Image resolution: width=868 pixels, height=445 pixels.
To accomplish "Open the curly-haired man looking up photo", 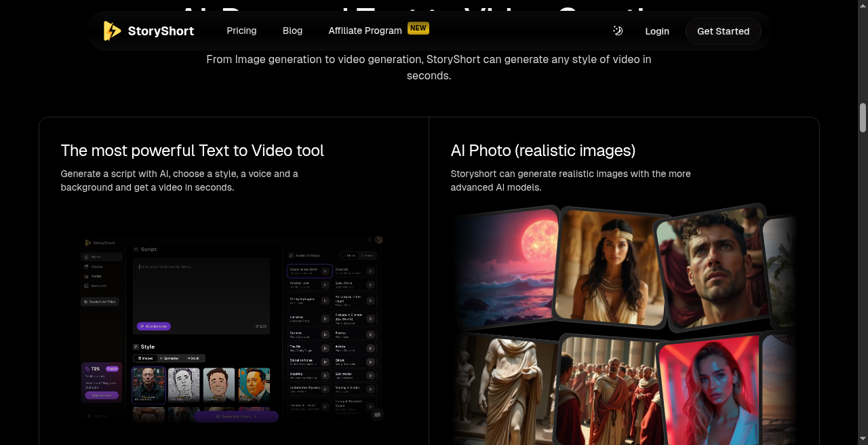I will click(712, 268).
